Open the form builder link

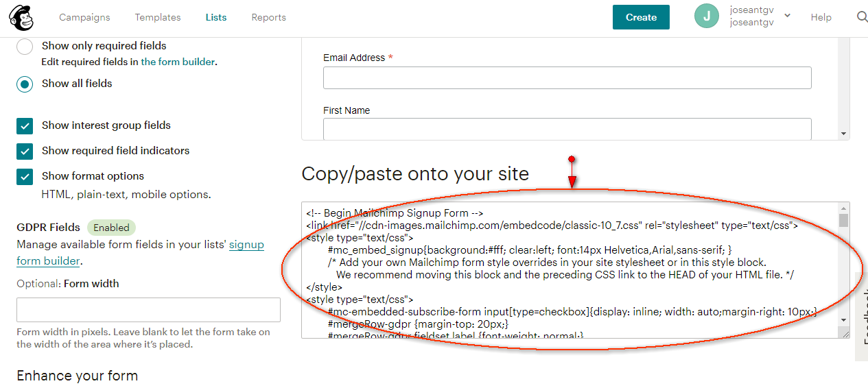coord(178,62)
